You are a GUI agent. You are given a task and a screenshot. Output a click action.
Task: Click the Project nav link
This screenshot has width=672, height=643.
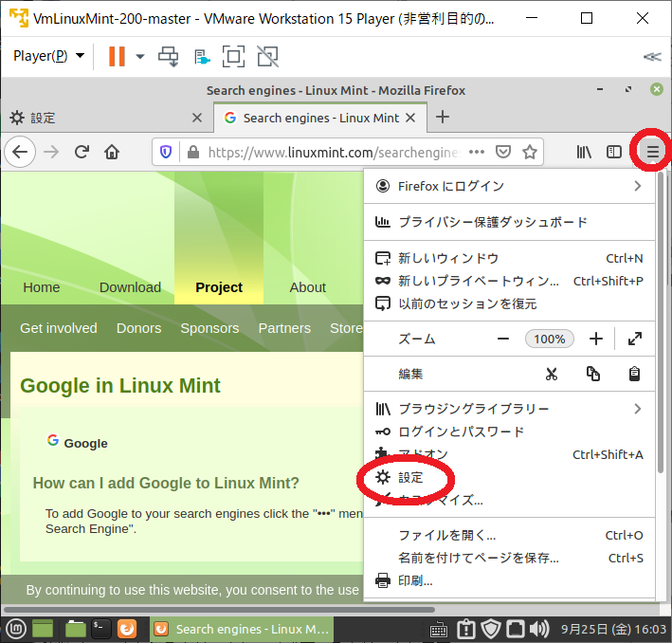[219, 287]
